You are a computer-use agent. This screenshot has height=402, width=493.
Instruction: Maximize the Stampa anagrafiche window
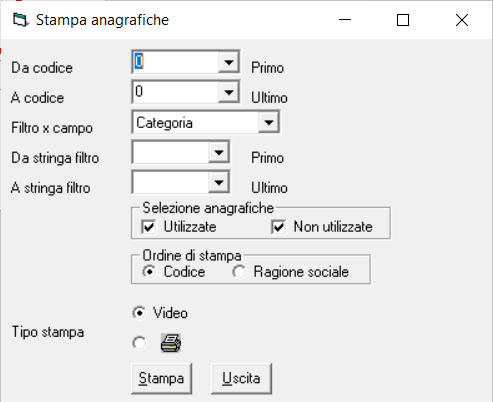point(403,20)
